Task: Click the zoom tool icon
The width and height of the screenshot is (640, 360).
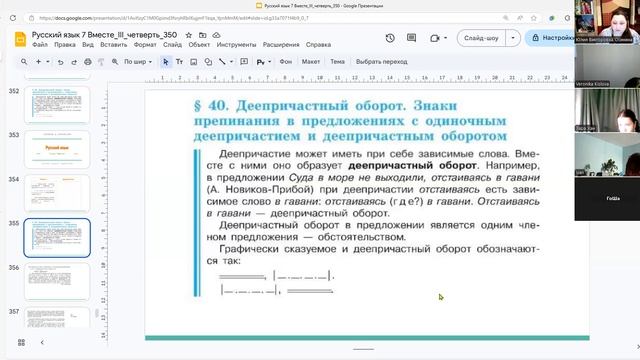Action: click(115, 62)
